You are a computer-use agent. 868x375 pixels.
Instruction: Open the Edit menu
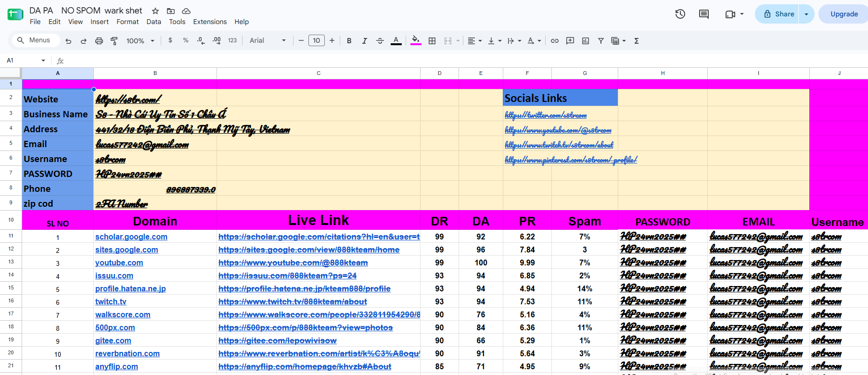54,22
